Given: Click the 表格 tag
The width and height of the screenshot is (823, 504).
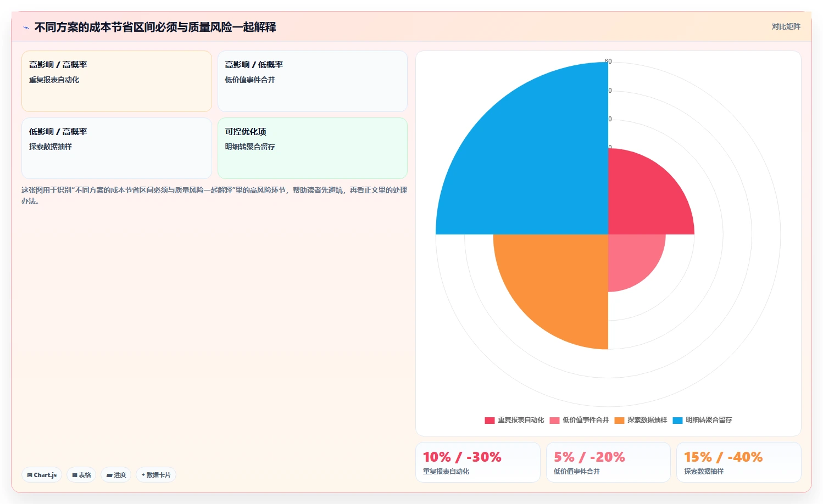Looking at the screenshot, I should [x=81, y=475].
